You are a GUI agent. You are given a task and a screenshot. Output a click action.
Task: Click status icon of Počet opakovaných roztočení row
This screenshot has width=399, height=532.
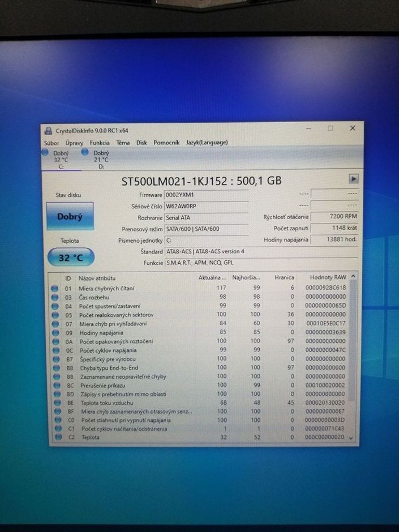coord(56,341)
